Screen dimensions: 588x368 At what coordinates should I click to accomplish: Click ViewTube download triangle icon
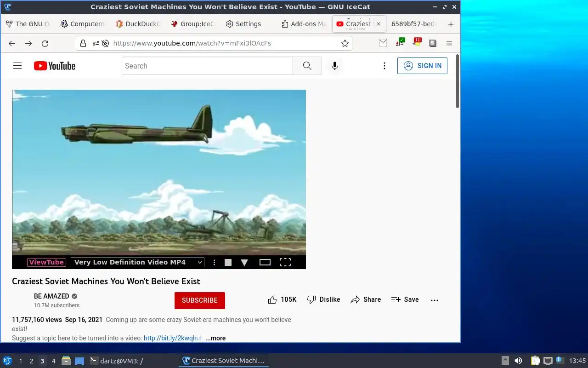tap(244, 263)
